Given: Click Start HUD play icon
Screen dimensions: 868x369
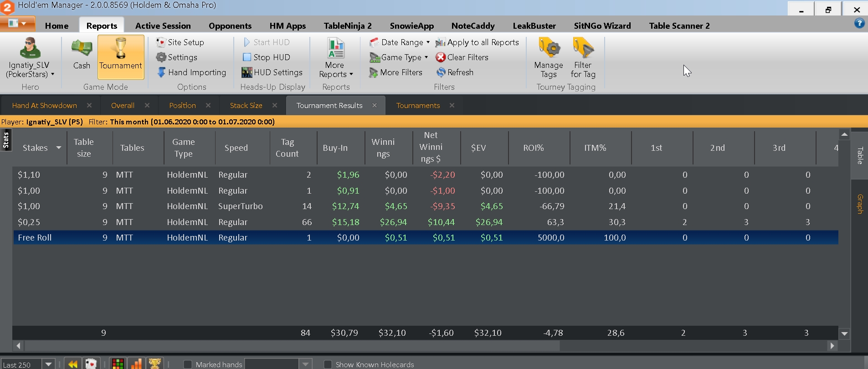Looking at the screenshot, I should [x=247, y=42].
